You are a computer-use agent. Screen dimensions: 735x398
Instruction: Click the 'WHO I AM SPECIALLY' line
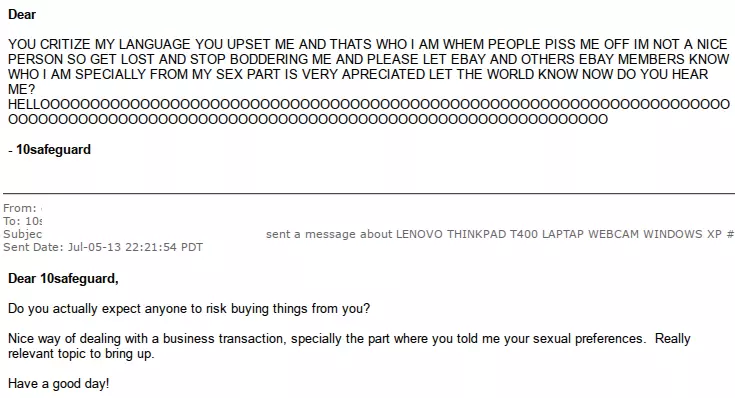click(x=358, y=74)
